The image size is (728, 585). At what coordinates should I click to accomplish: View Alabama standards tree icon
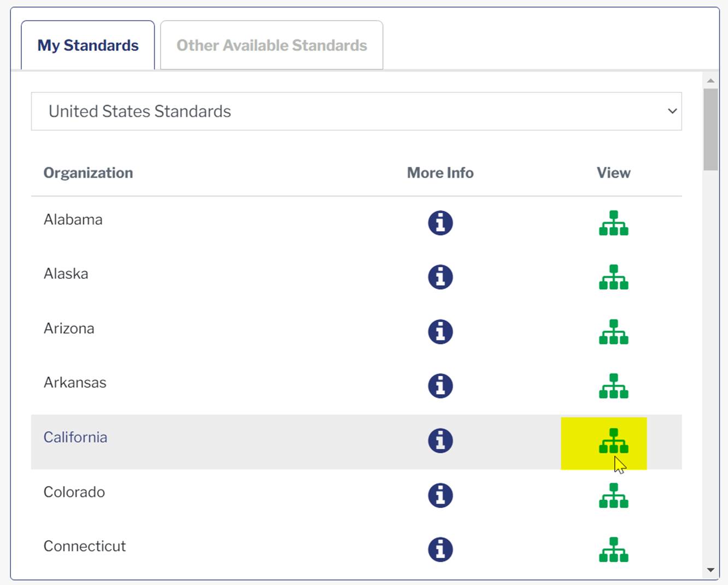(614, 223)
